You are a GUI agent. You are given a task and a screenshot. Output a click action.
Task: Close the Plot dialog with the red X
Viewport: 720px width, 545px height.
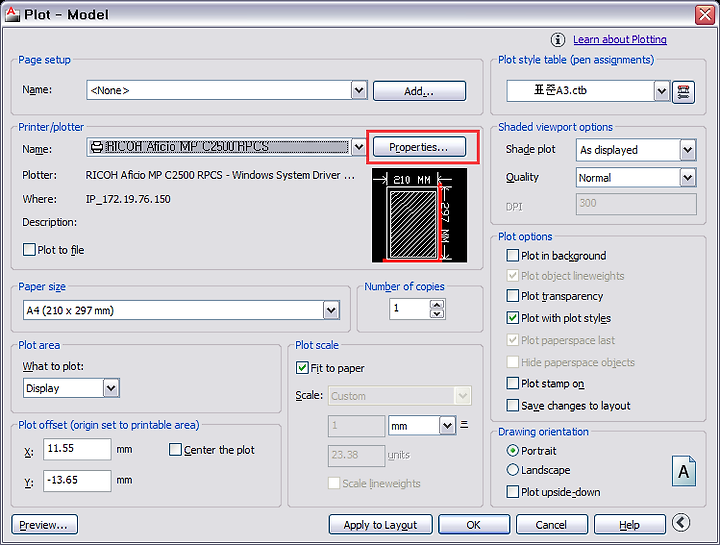[x=705, y=15]
